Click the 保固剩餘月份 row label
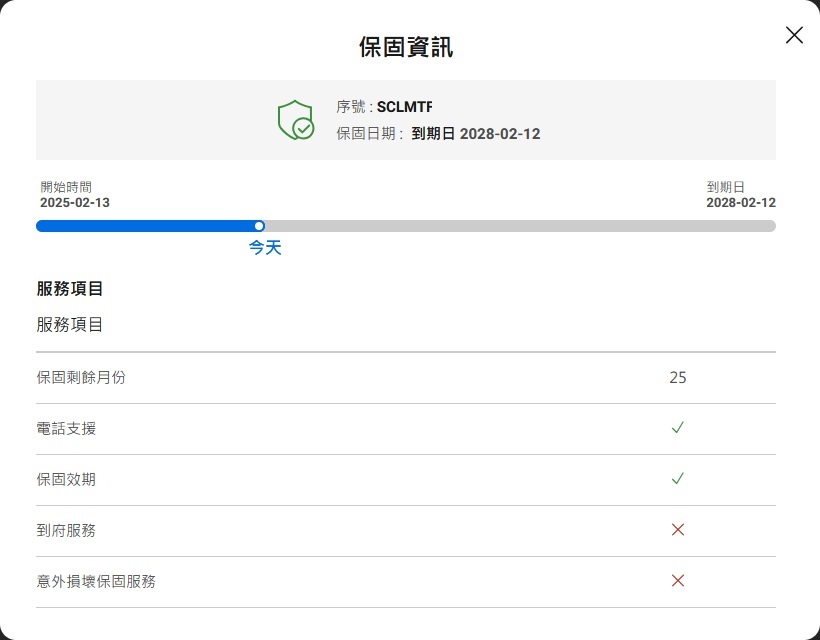This screenshot has width=820, height=640. tap(81, 378)
